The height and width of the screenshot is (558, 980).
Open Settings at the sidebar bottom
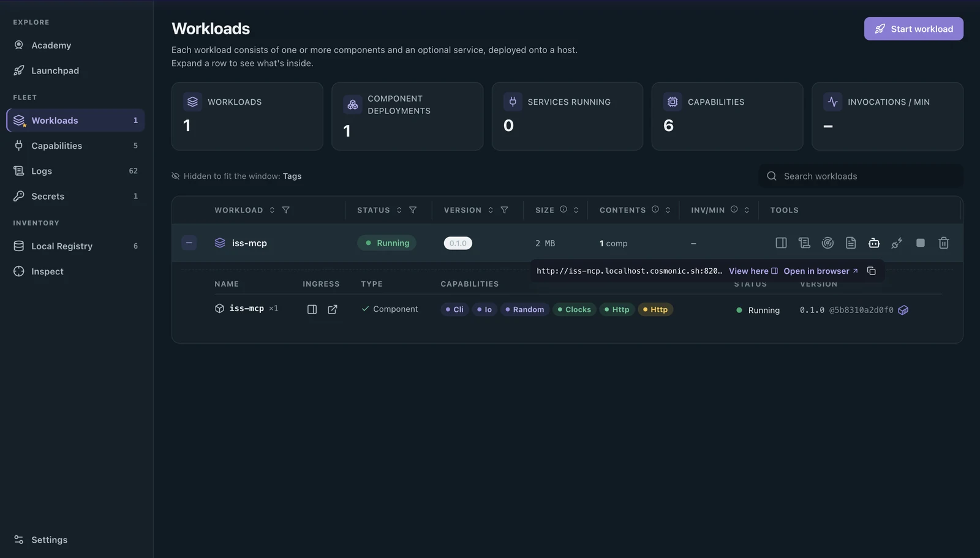75,540
